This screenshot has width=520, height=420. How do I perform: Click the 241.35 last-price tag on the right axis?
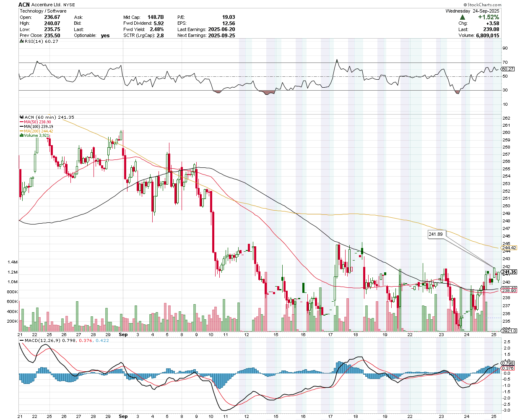[x=509, y=272]
